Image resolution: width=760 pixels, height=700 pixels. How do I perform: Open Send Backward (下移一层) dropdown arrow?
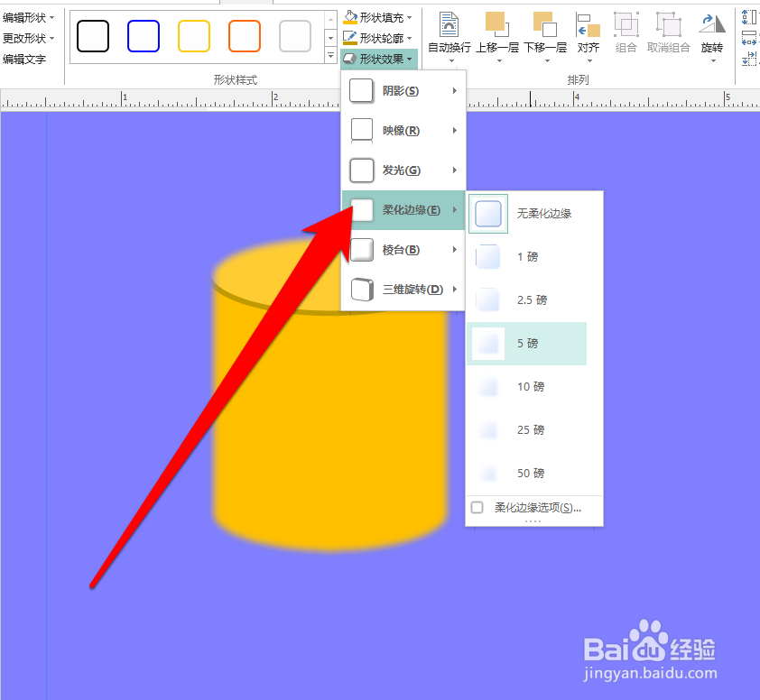(x=547, y=61)
